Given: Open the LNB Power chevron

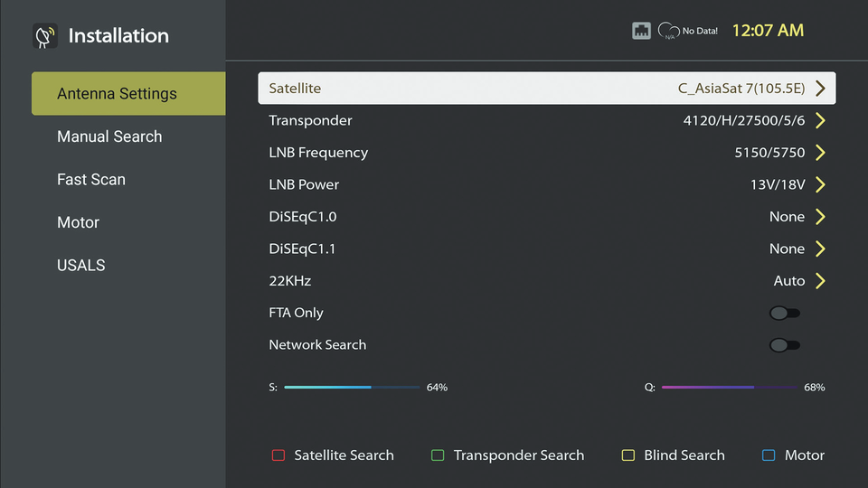Looking at the screenshot, I should (x=820, y=185).
